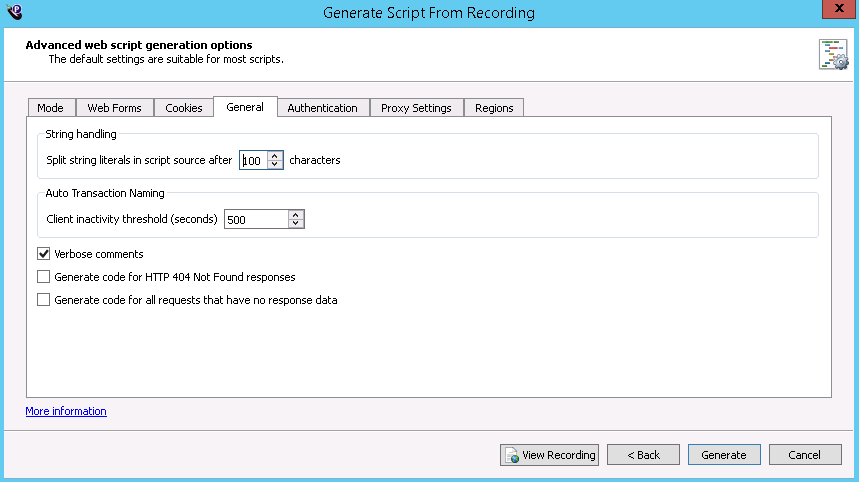
Task: Decrease split string literals character count
Action: 275,165
